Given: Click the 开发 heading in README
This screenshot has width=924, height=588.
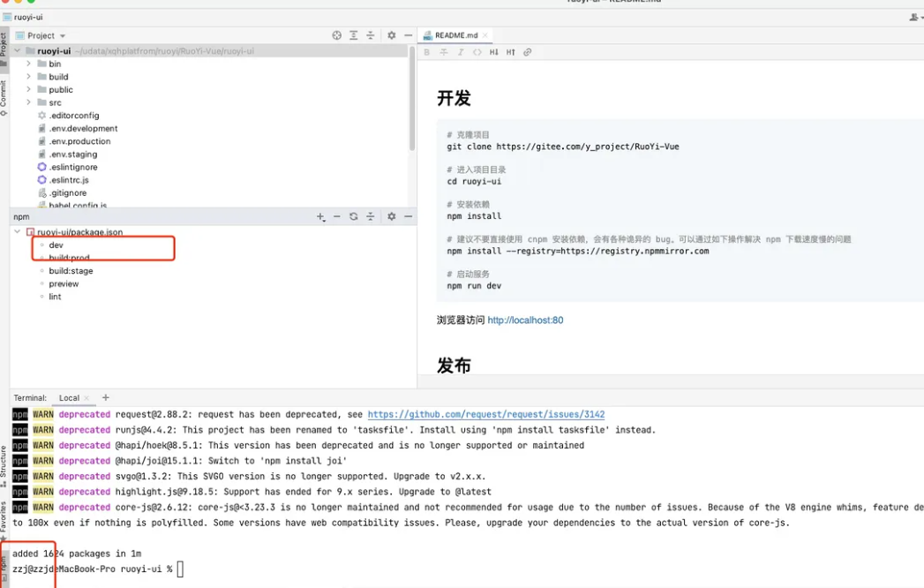Looking at the screenshot, I should (x=454, y=98).
